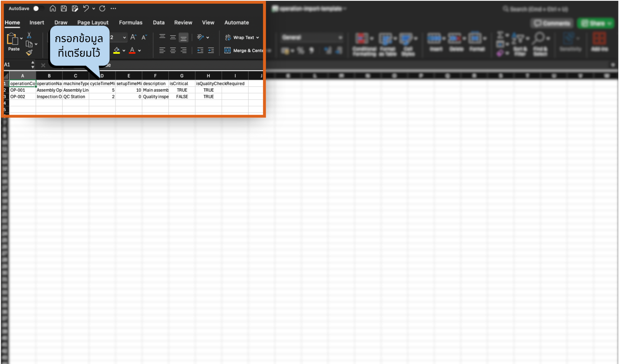Select the Format Painter brush icon

tap(29, 52)
